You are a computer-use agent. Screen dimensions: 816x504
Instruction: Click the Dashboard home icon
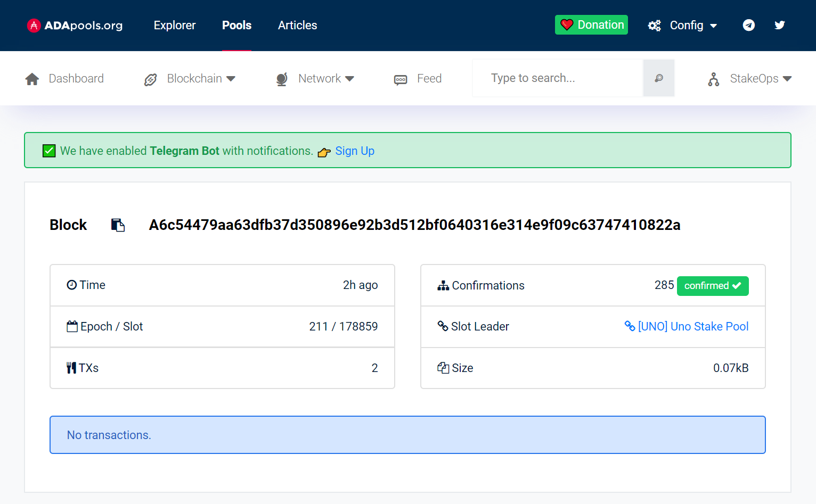click(x=32, y=78)
